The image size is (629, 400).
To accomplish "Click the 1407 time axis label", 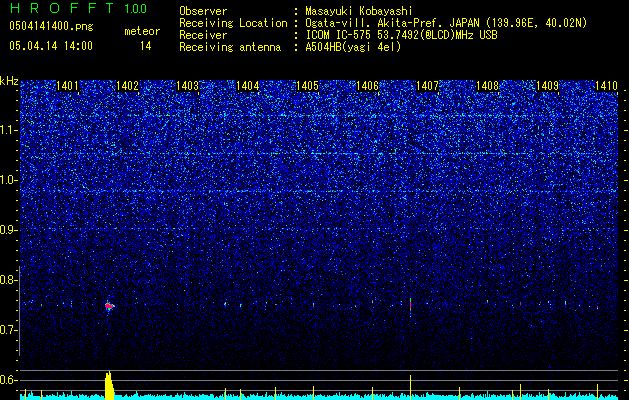I will pos(427,85).
